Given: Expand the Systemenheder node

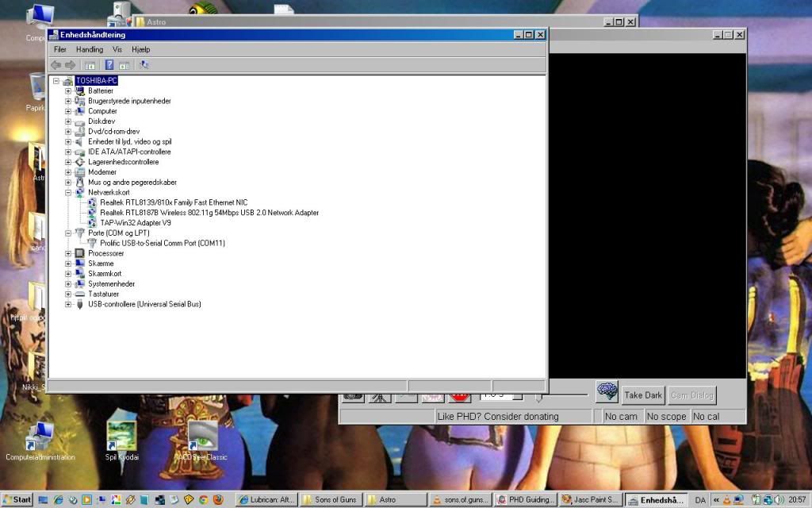Looking at the screenshot, I should (68, 284).
